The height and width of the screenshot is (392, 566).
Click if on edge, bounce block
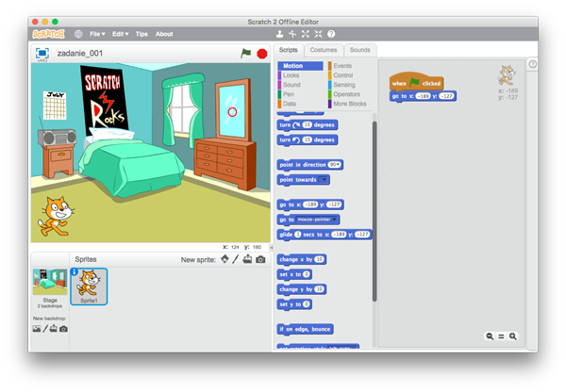[305, 329]
